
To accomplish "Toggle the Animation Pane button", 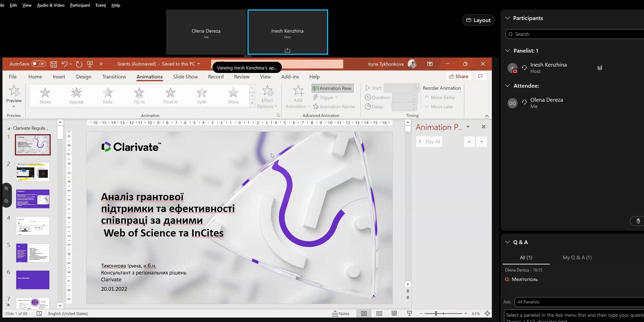I will coord(332,88).
